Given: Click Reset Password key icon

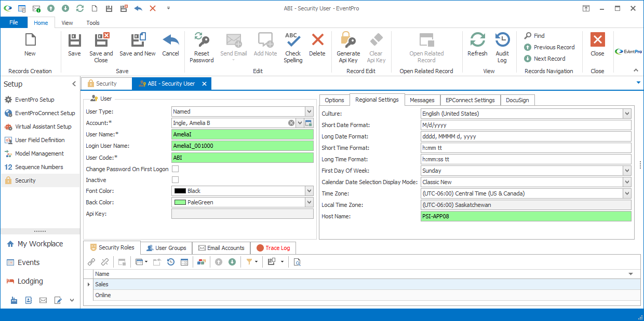Looking at the screenshot, I should pos(202,40).
